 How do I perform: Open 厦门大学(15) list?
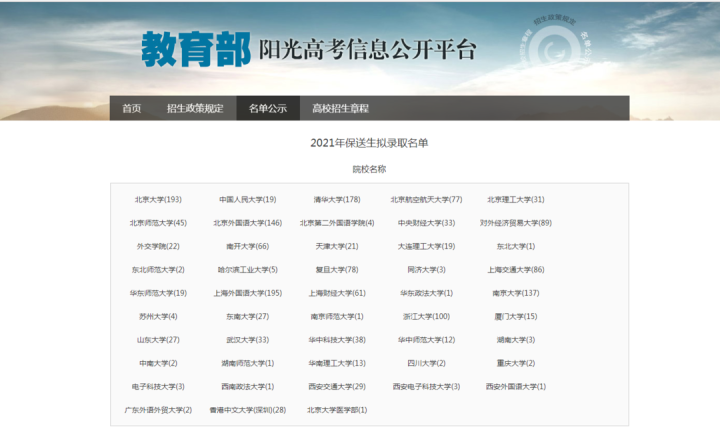(x=516, y=316)
